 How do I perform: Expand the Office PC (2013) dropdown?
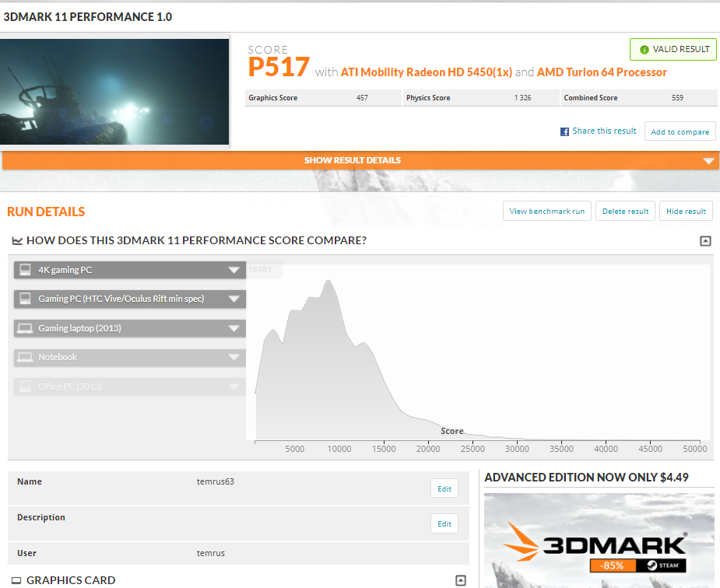[x=234, y=387]
